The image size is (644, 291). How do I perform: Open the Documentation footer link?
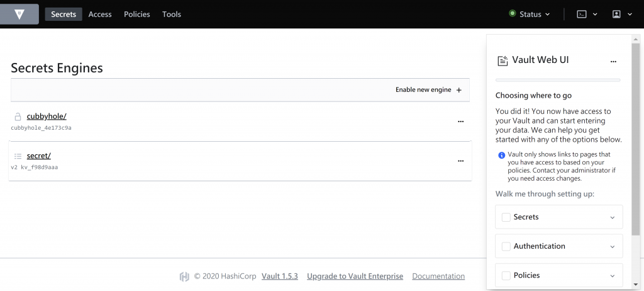[438, 276]
